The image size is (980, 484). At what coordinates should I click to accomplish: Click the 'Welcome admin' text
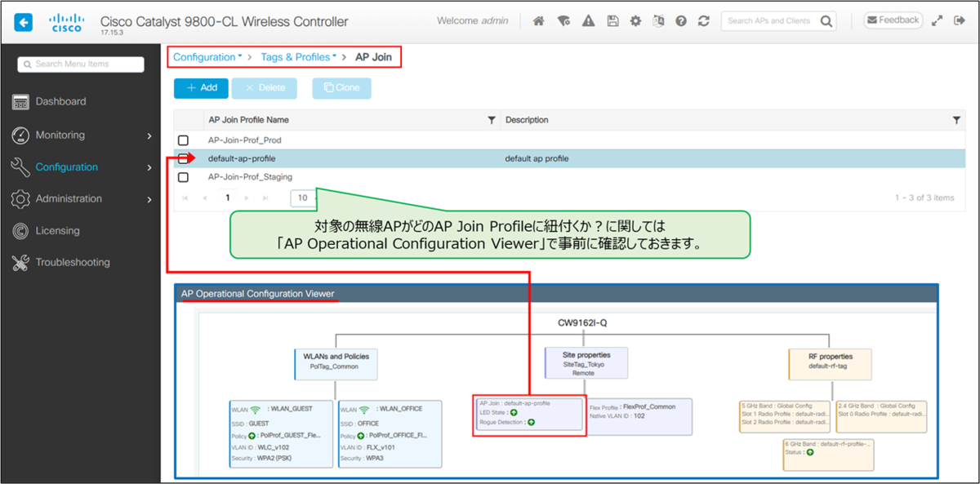[x=471, y=20]
